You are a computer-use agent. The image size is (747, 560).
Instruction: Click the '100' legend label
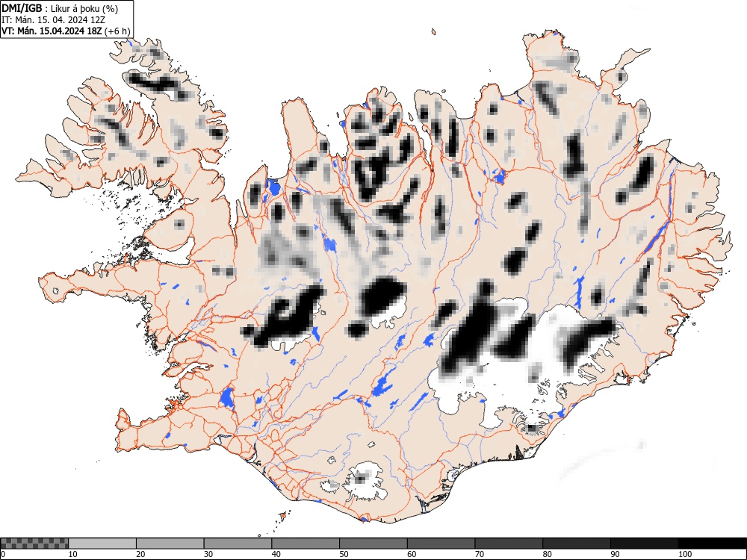click(x=684, y=554)
